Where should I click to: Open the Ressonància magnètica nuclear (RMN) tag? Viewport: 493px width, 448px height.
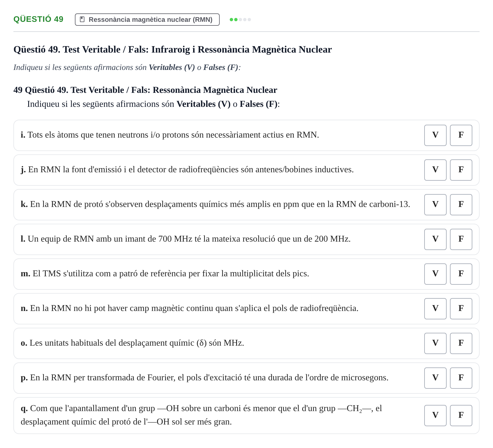pyautogui.click(x=147, y=20)
